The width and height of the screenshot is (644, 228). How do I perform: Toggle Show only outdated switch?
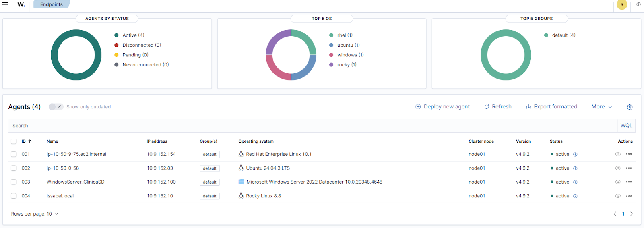[56, 107]
